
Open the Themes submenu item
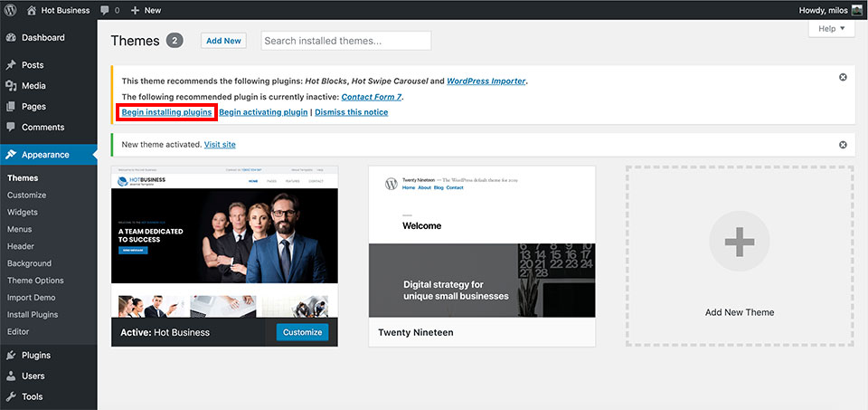(x=23, y=178)
